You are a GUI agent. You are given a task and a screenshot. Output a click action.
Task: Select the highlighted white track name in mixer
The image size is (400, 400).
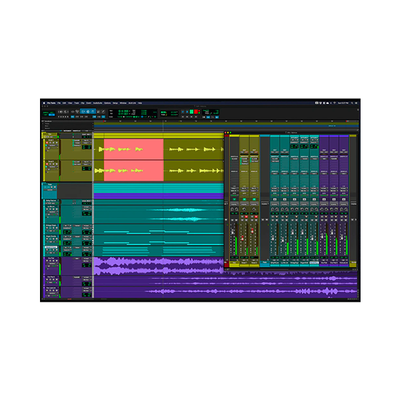[314, 263]
